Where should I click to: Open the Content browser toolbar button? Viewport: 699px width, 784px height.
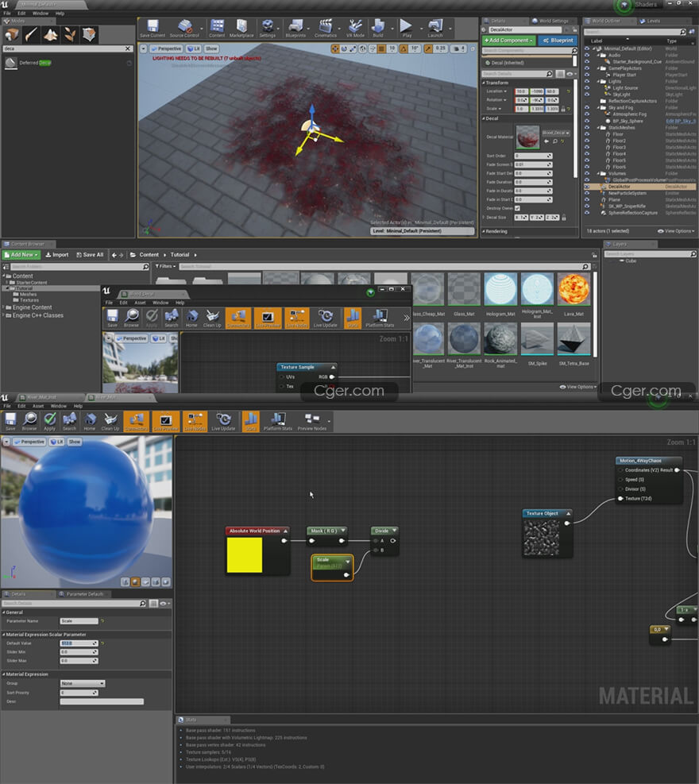coord(217,29)
